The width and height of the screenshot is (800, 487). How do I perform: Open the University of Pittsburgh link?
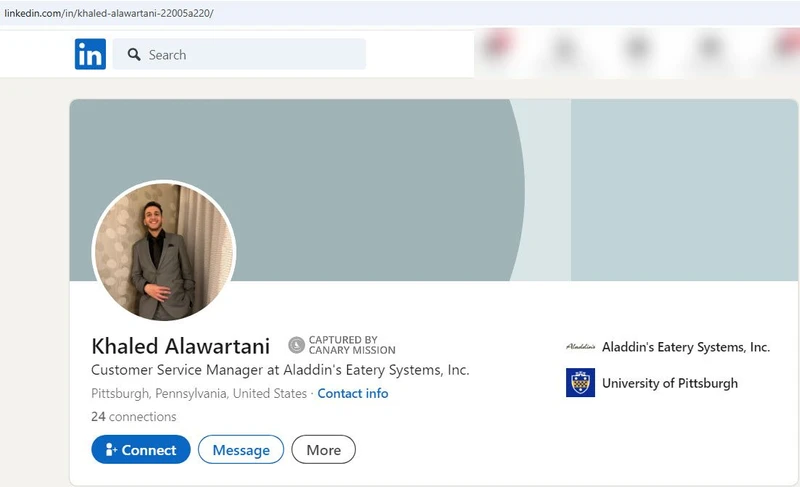pos(670,383)
